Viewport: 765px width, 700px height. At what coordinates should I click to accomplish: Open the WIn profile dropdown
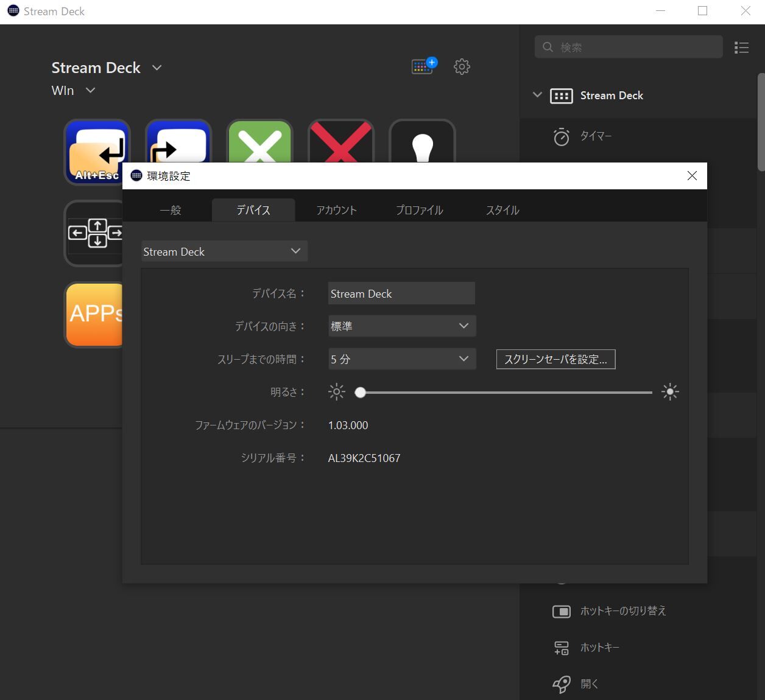click(x=91, y=90)
